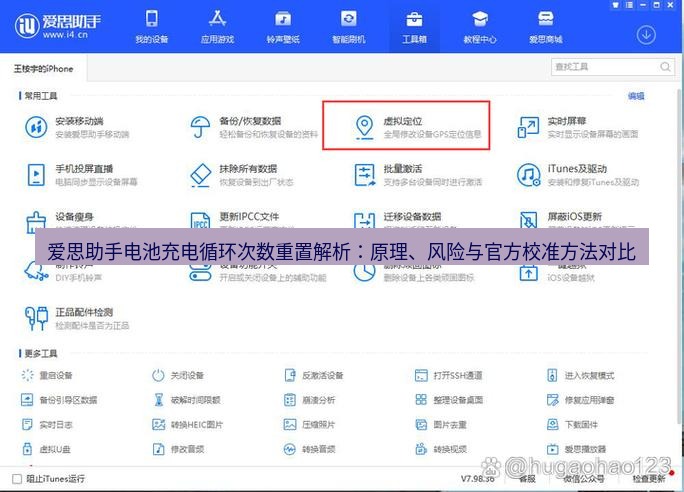Open the 实时屏幕 tool
This screenshot has height=492, width=684.
click(578, 127)
